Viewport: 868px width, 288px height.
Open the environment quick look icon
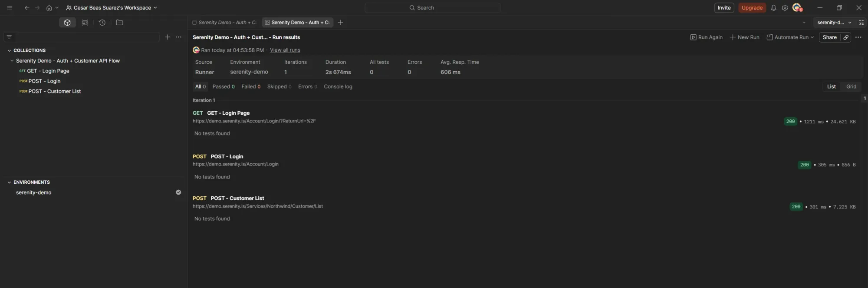[861, 23]
